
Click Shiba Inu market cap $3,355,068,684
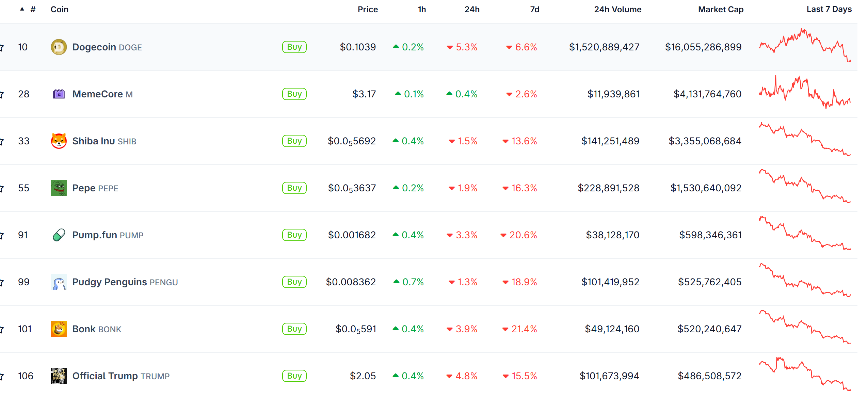[705, 141]
